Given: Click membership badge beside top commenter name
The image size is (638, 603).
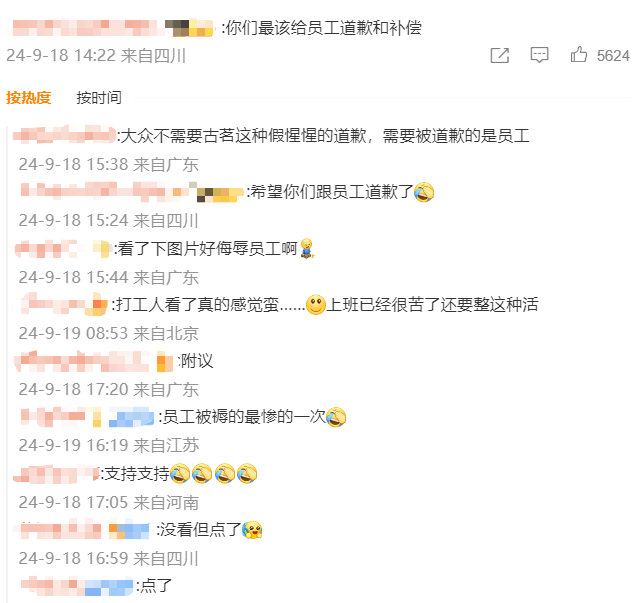Looking at the screenshot, I should point(189,28).
